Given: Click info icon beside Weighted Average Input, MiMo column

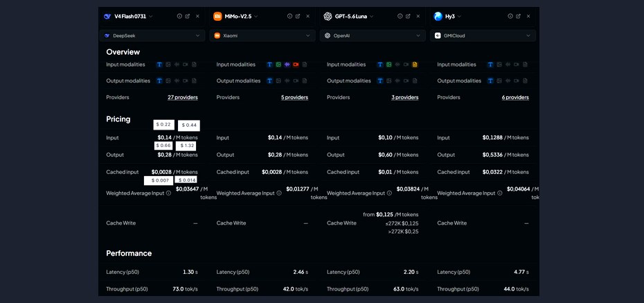Looking at the screenshot, I should point(279,193).
